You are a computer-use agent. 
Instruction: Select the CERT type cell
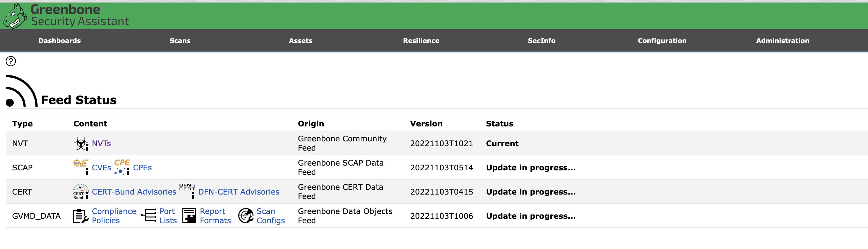pyautogui.click(x=22, y=192)
